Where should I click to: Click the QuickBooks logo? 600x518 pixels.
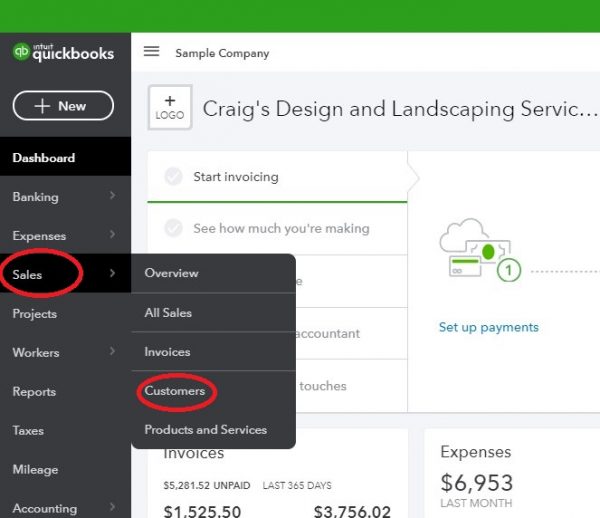pyautogui.click(x=64, y=53)
